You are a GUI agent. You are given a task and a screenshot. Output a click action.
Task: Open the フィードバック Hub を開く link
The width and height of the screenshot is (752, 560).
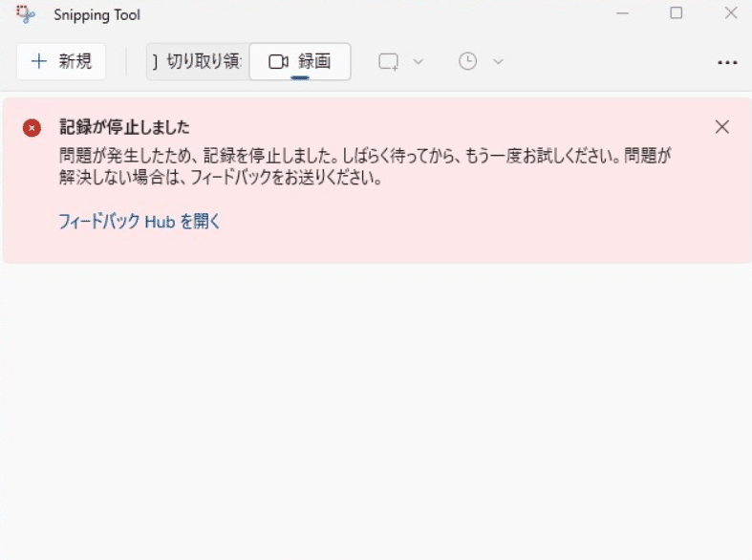click(x=140, y=222)
